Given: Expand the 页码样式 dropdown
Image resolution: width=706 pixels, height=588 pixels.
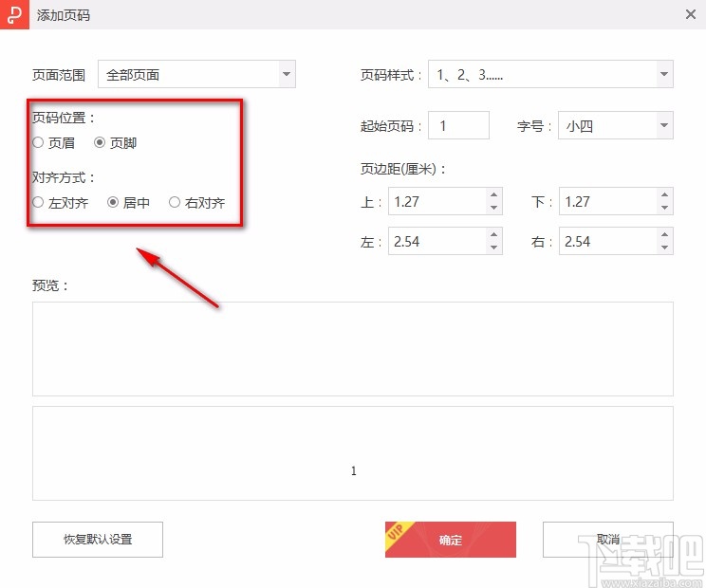Looking at the screenshot, I should point(663,74).
